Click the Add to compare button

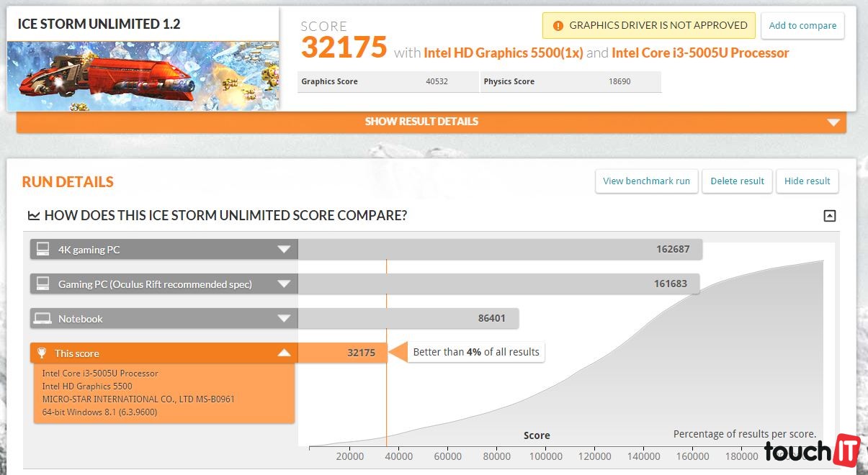pos(802,26)
